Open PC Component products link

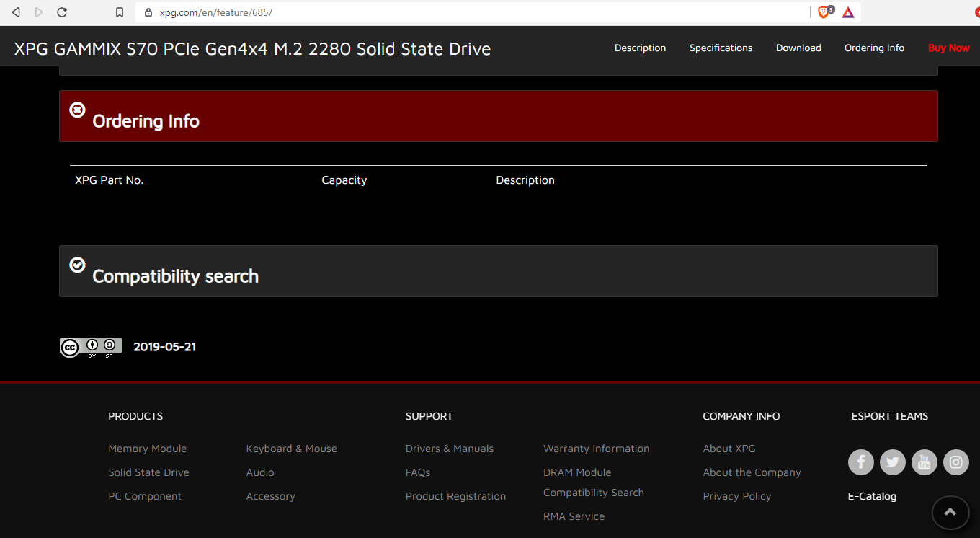pos(145,496)
